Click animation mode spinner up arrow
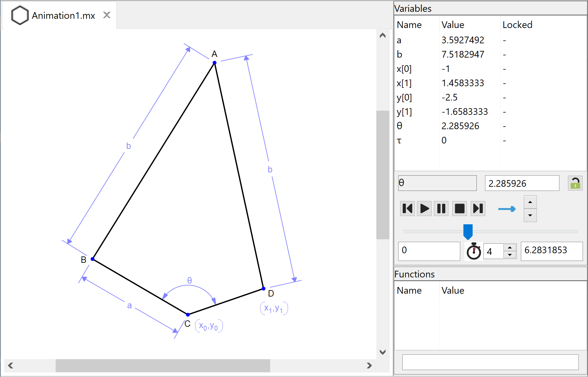The height and width of the screenshot is (377, 588). [x=530, y=202]
